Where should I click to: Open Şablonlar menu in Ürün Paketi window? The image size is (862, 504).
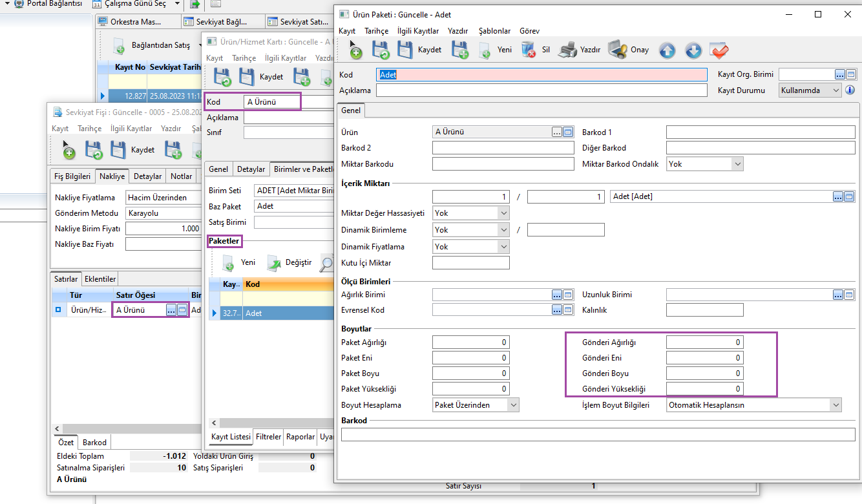[x=494, y=31]
